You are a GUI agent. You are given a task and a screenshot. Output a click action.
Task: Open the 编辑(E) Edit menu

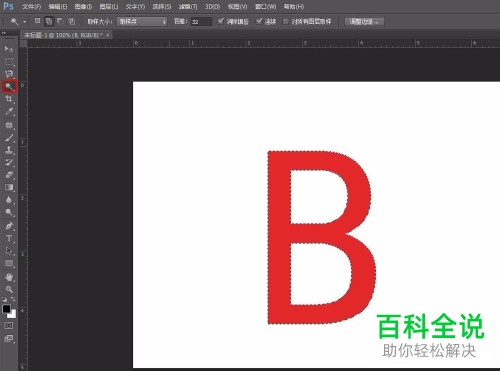click(57, 7)
